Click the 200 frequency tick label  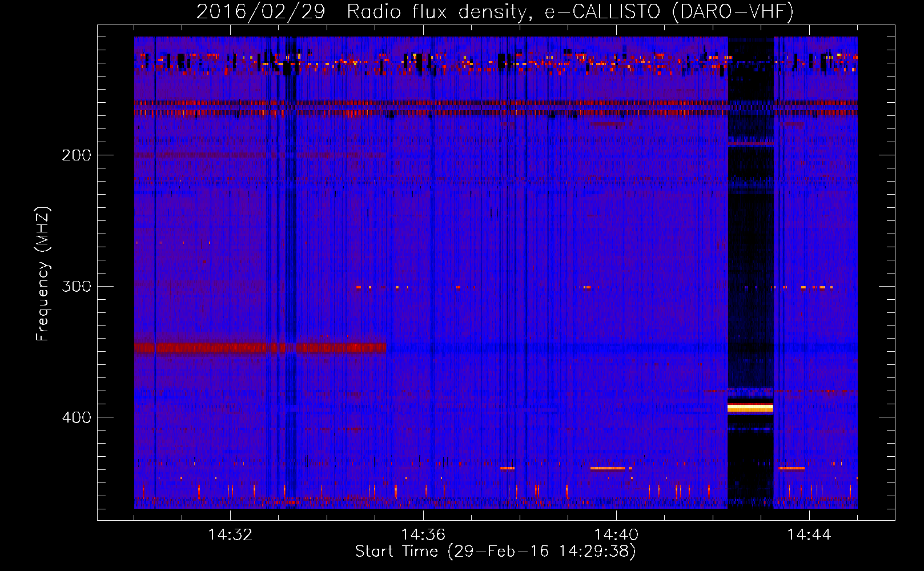(77, 155)
